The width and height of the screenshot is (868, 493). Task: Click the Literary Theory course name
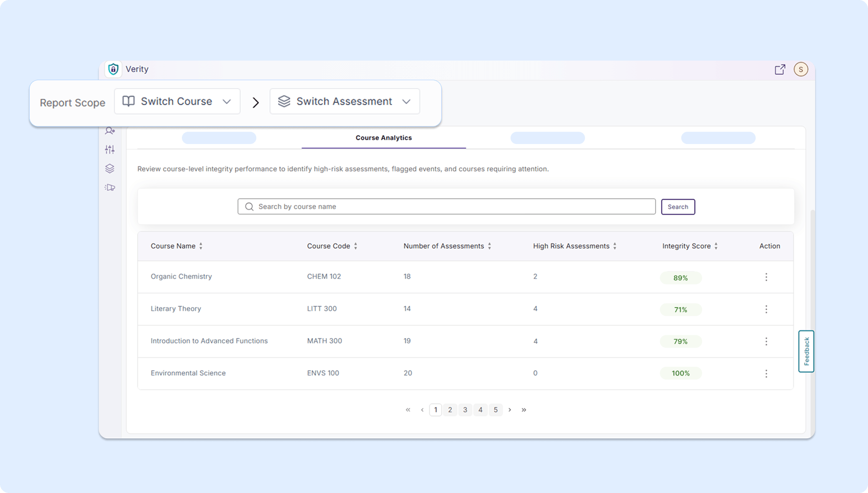click(176, 308)
